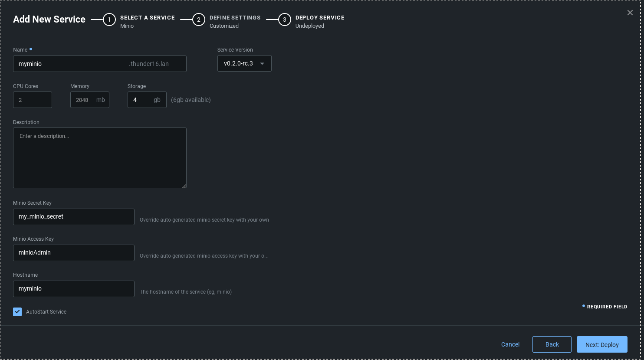644x360 pixels.
Task: Click the 'hostname of the service' hint text
Action: click(186, 292)
